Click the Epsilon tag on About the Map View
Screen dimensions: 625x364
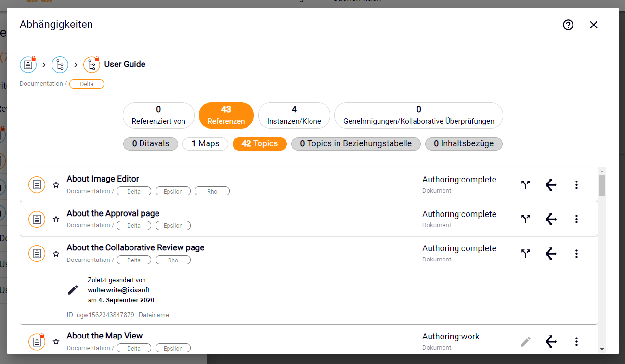click(x=173, y=348)
